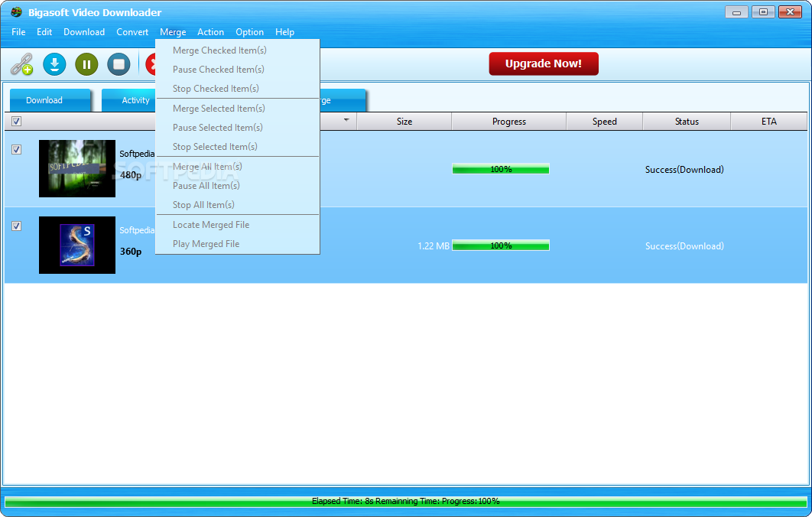Image resolution: width=812 pixels, height=517 pixels.
Task: Choose Merge Checked Item(s)
Action: (238, 50)
